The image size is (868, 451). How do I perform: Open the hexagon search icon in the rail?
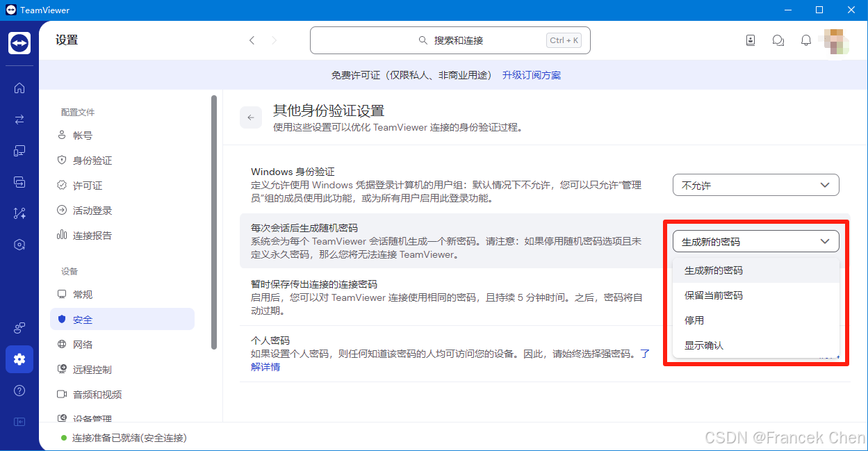19,245
